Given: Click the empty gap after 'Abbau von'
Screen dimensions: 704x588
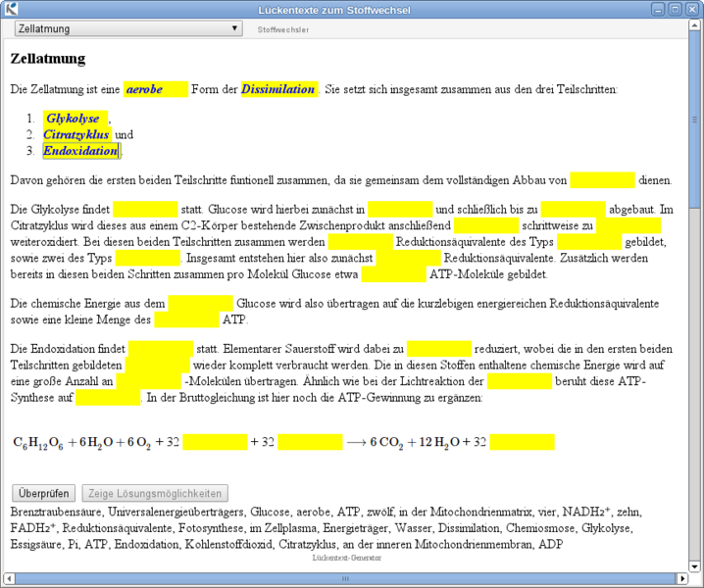Looking at the screenshot, I should pos(603,180).
